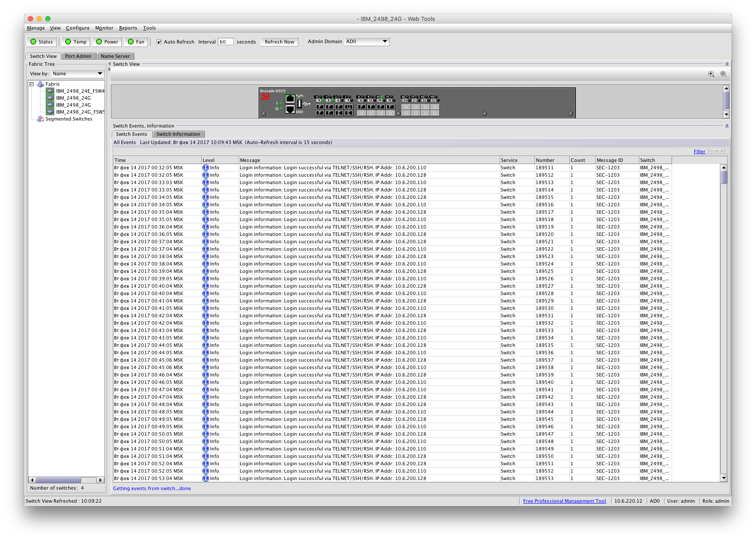Viewport: 756px width, 541px height.
Task: Collapse the Fabric tree node
Action: 32,84
